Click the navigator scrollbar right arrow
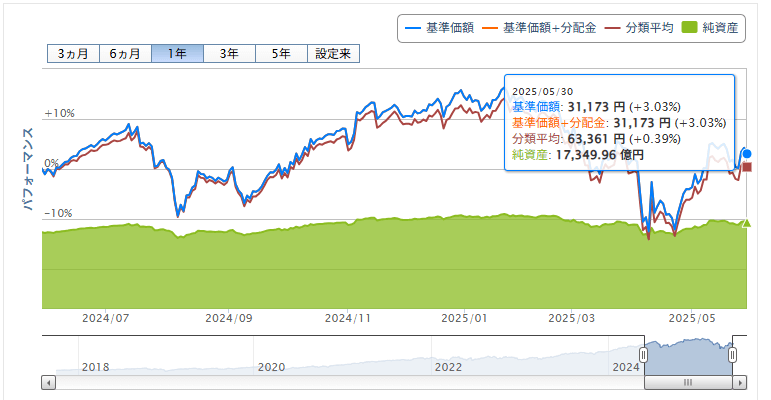This screenshot has height=400, width=771. click(740, 382)
